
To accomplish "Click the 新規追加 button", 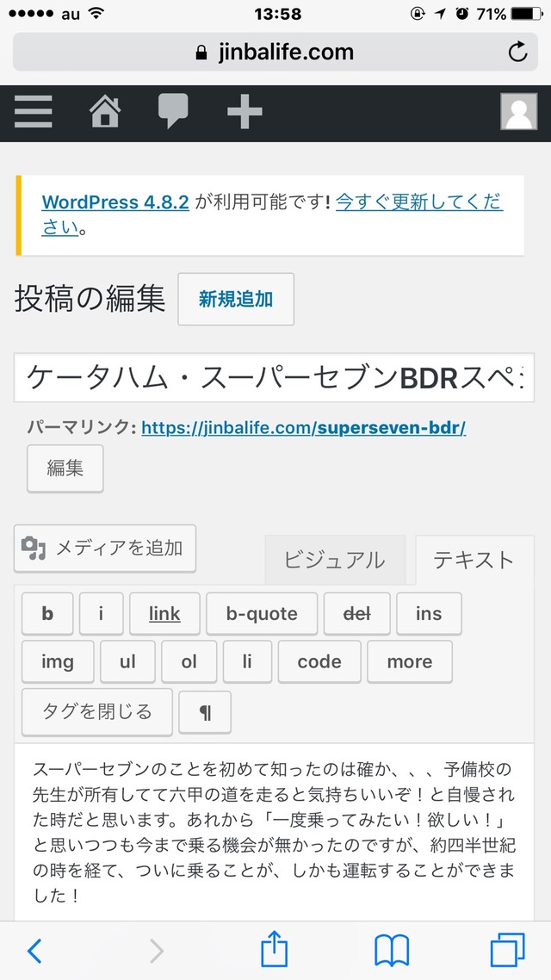I will tap(236, 299).
